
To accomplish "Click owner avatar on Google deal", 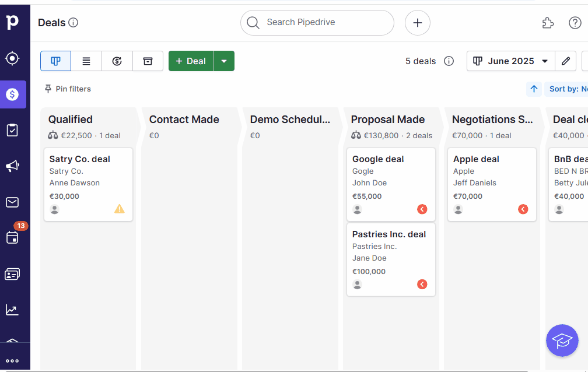I will coord(358,209).
